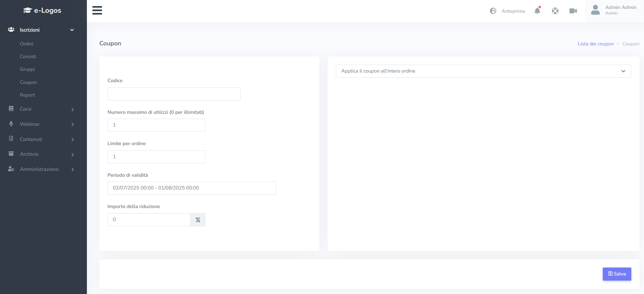The width and height of the screenshot is (644, 294).
Task: Go to Corsisti in the sidebar
Action: [x=28, y=56]
